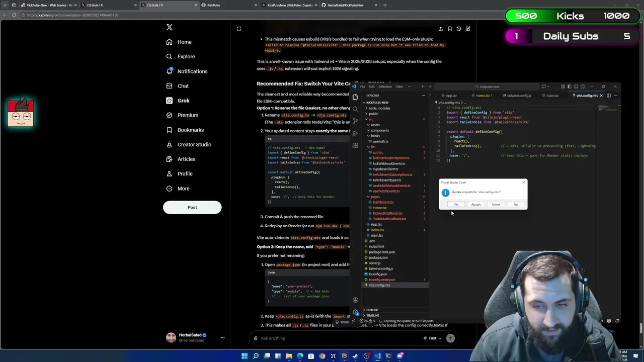Open VS Code Explorer activity icon
644x362 pixels.
355,97
